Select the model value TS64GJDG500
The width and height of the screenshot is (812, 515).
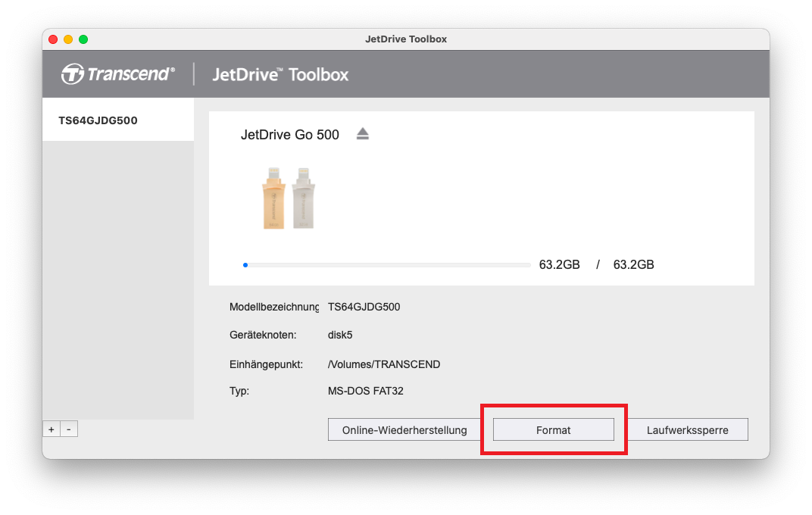(364, 307)
